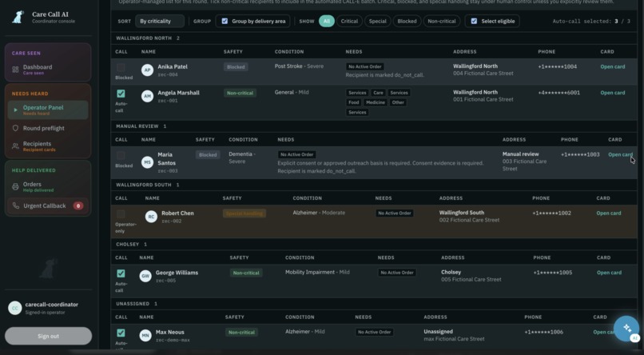Click Anika Patel's blocked call checkbox
The height and width of the screenshot is (355, 644).
[121, 67]
